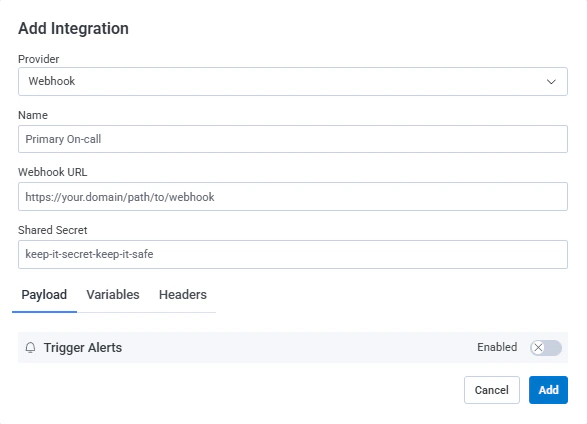
Task: Click the Name field label
Action: click(x=33, y=115)
